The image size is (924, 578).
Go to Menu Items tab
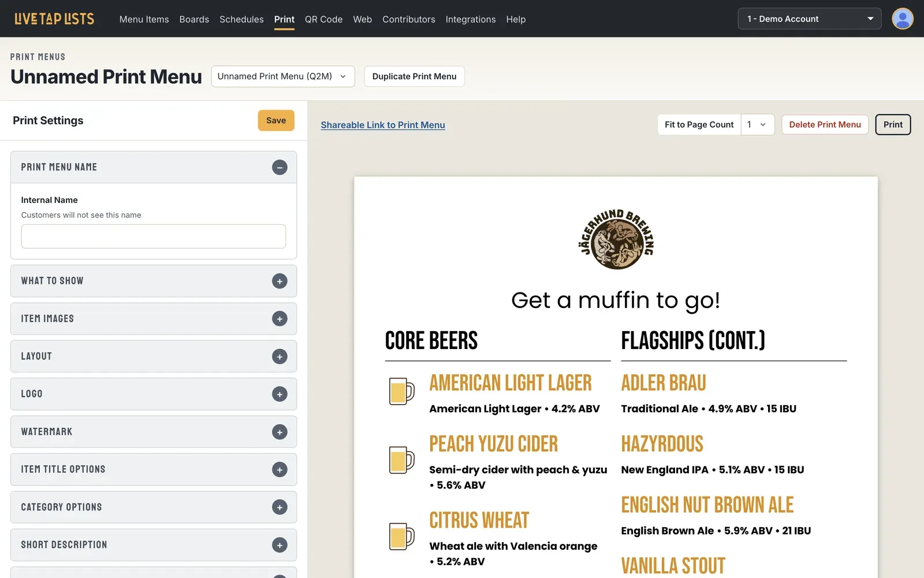coord(144,19)
